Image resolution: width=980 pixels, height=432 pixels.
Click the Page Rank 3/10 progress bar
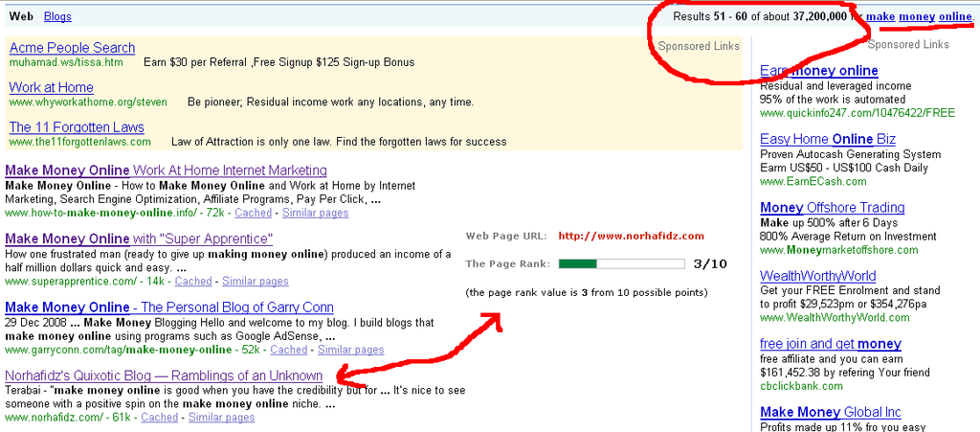(621, 263)
